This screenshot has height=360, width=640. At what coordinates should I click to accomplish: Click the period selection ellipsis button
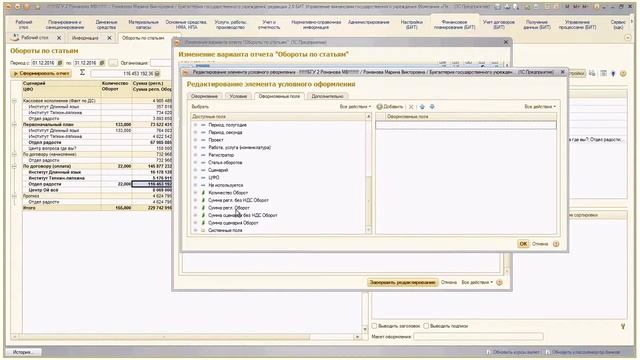[x=113, y=63]
